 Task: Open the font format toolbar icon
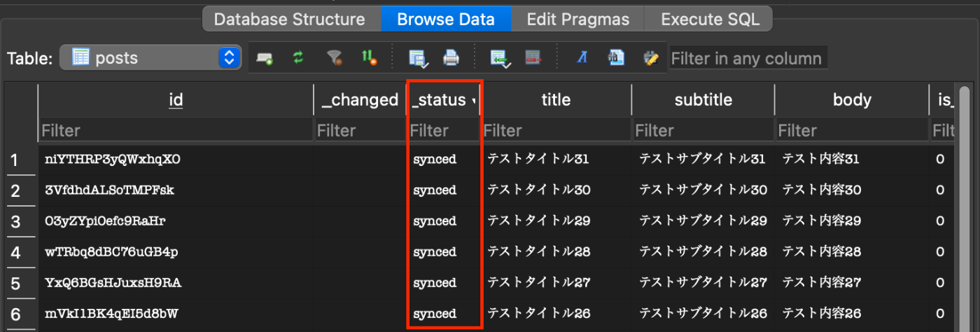(582, 58)
